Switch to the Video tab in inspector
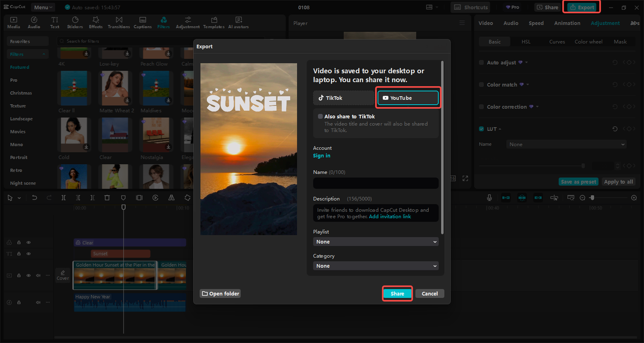Image resolution: width=644 pixels, height=343 pixels. coord(486,23)
